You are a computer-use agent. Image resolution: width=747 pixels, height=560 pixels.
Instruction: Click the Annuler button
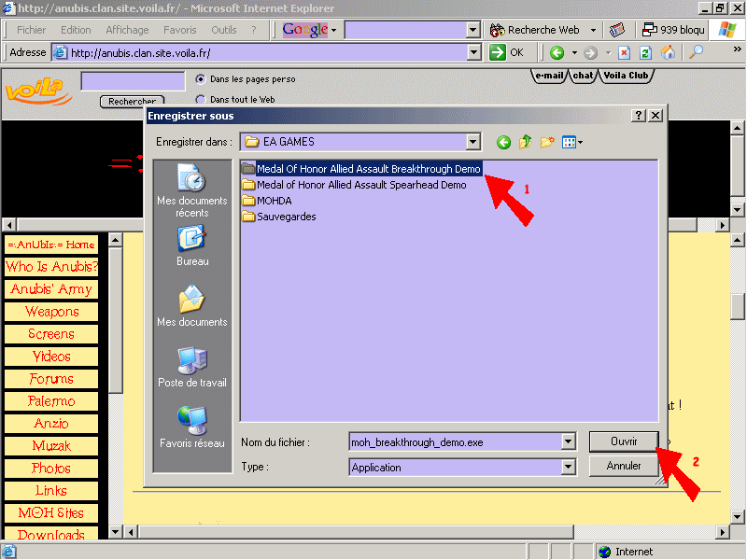(624, 466)
